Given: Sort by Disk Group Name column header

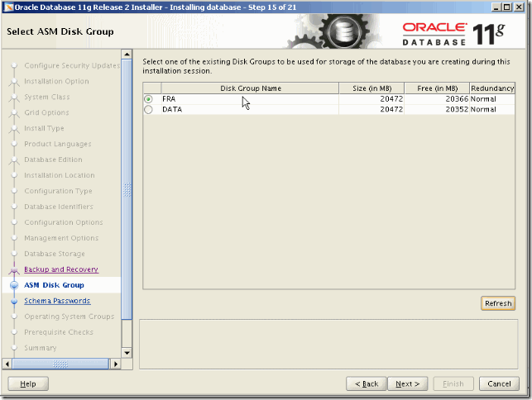Looking at the screenshot, I should click(x=251, y=88).
